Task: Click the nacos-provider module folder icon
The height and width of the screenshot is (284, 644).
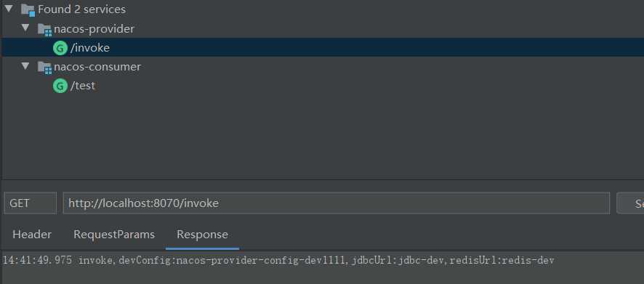Action: coord(44,30)
